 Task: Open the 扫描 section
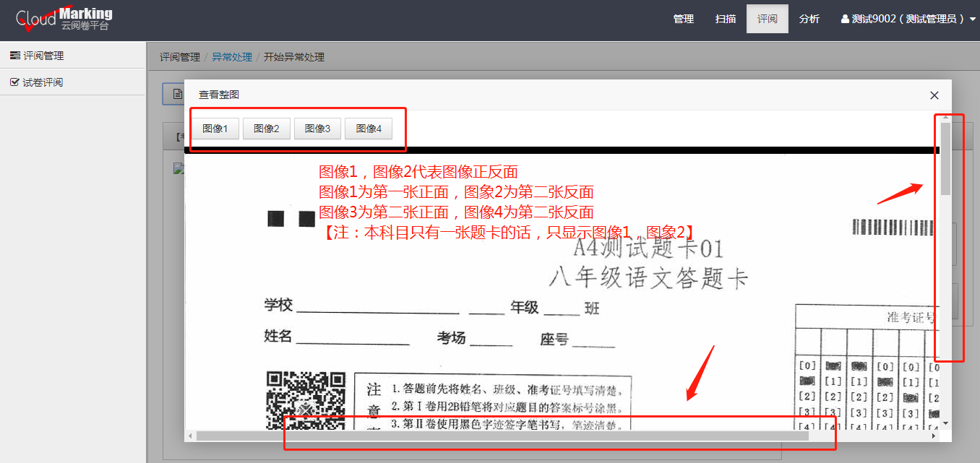click(x=726, y=19)
